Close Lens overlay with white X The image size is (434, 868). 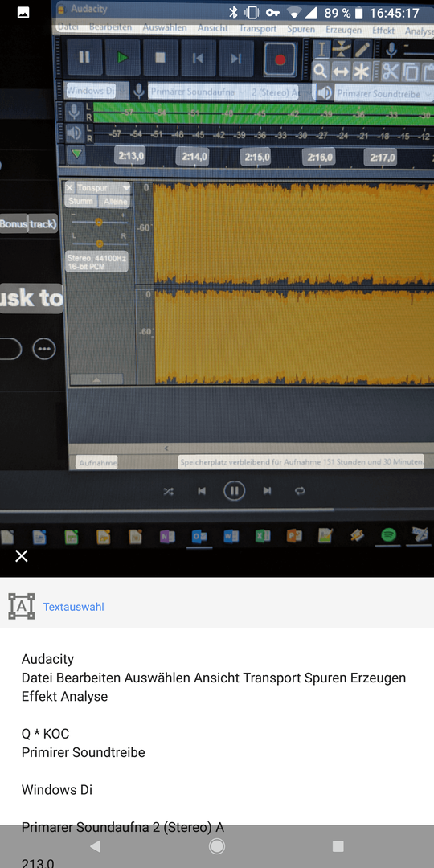21,556
